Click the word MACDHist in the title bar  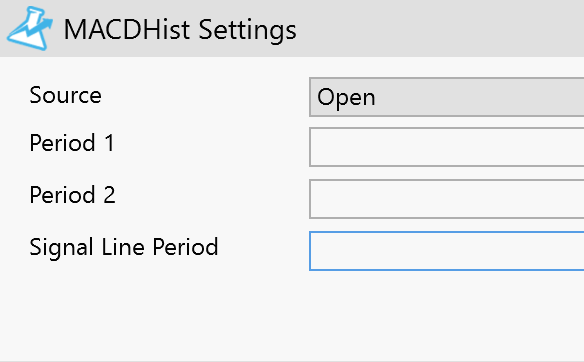pyautogui.click(x=128, y=30)
